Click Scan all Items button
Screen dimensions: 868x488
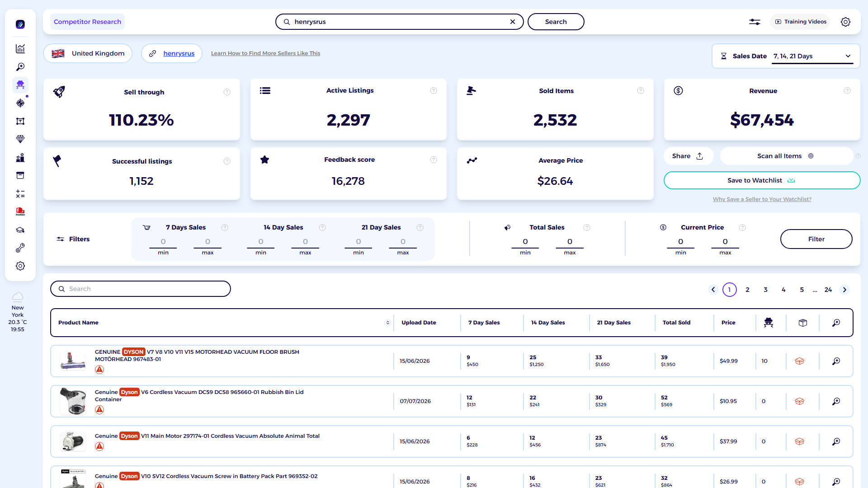786,156
